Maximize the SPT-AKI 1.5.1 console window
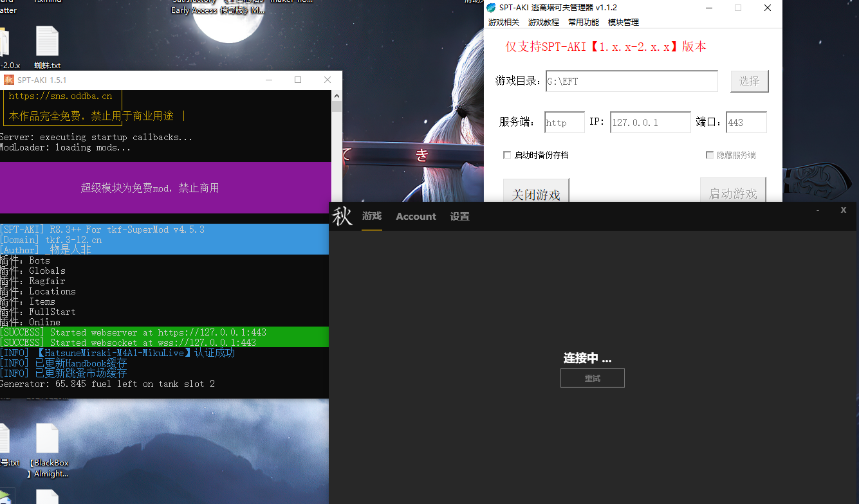Screen dimensions: 859x504 tap(298, 80)
